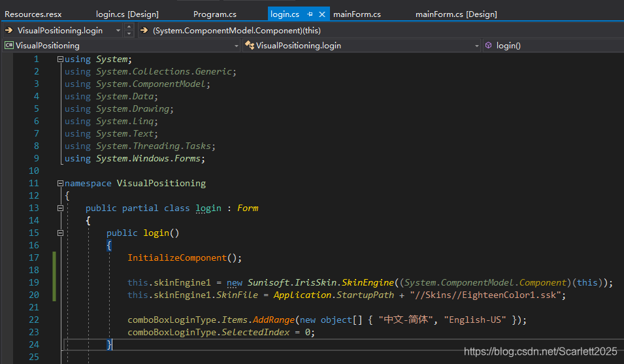Click 'SkinFile' property on line 20
The image size is (624, 364).
tap(237, 295)
